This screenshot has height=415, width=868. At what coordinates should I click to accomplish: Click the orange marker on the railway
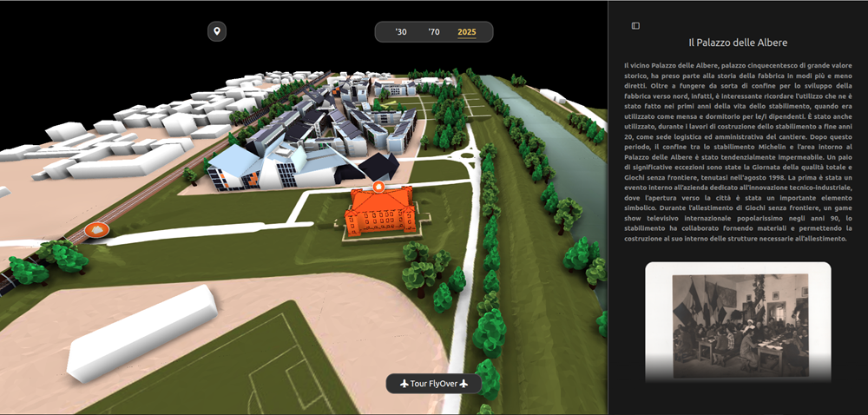(x=97, y=231)
